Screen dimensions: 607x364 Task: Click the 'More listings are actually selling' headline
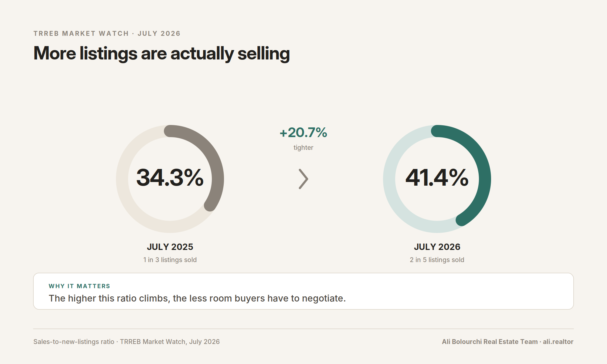pos(161,54)
